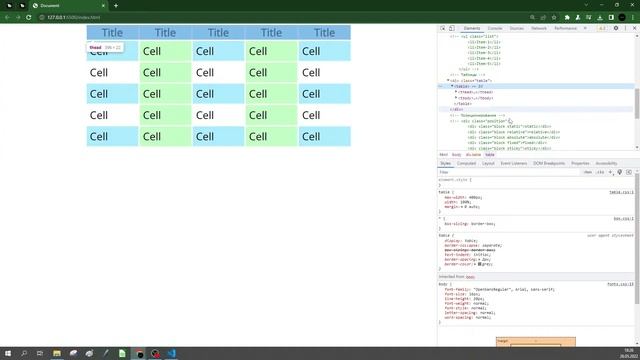
Task: Toggle computed styles sidebar icon
Action: (629, 172)
